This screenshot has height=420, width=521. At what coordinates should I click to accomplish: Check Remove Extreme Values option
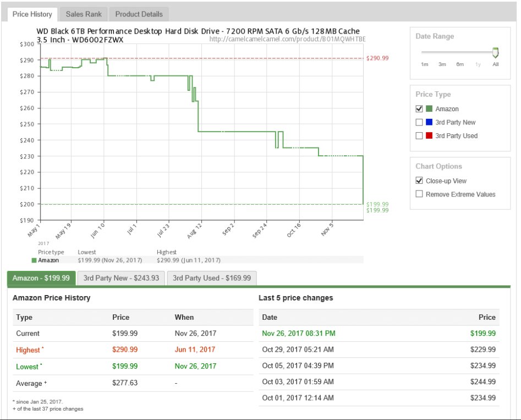[x=419, y=194]
